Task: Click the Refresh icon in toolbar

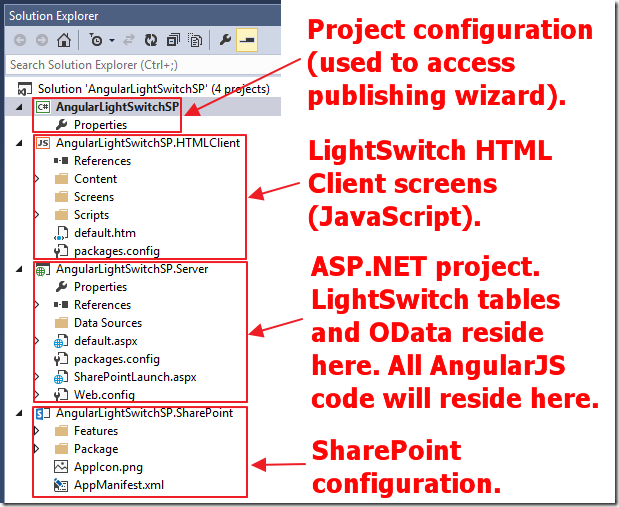Action: [x=151, y=40]
